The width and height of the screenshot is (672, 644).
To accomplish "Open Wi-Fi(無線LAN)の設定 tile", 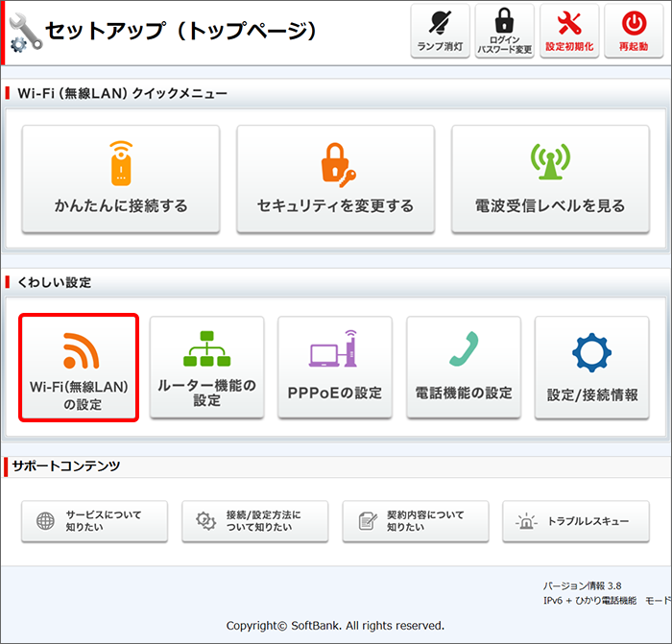I will [x=79, y=368].
